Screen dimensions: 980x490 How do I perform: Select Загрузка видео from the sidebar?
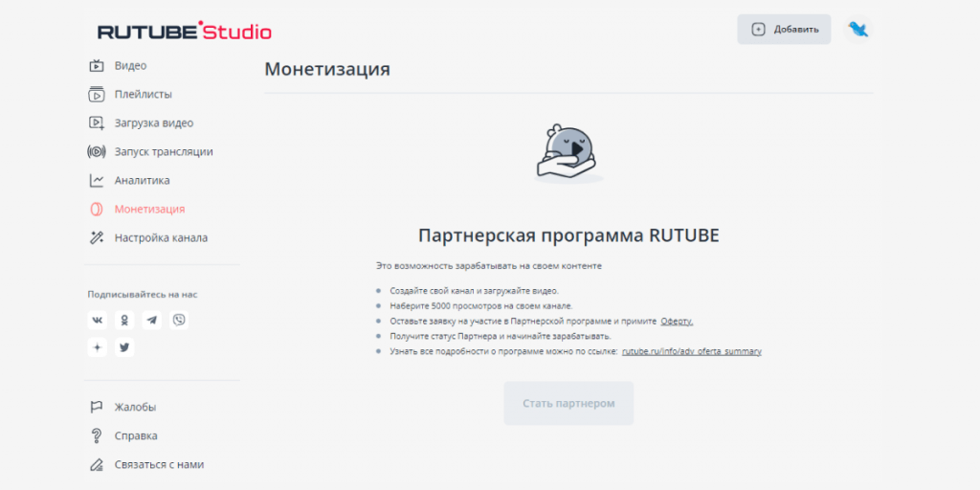tap(153, 123)
